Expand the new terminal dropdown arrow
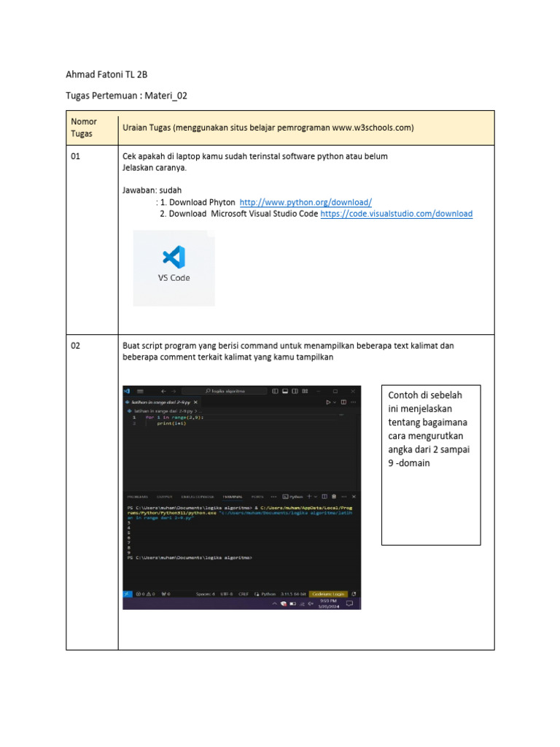The image size is (560, 747). tap(316, 497)
